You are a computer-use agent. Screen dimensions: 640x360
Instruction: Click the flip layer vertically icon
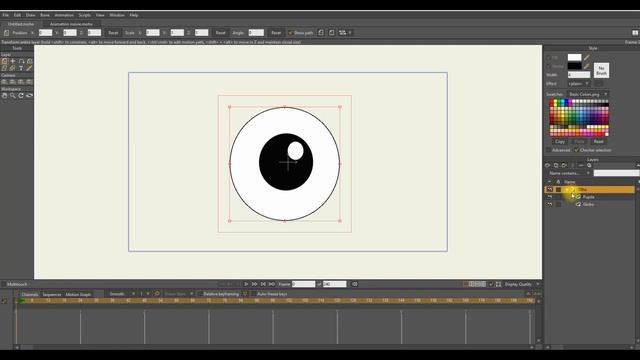point(331,33)
